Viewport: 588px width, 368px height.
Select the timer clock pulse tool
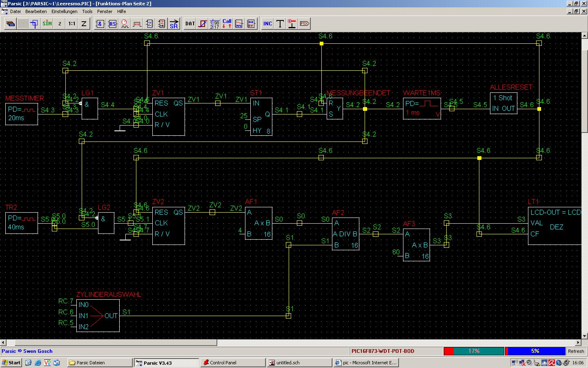(125, 24)
